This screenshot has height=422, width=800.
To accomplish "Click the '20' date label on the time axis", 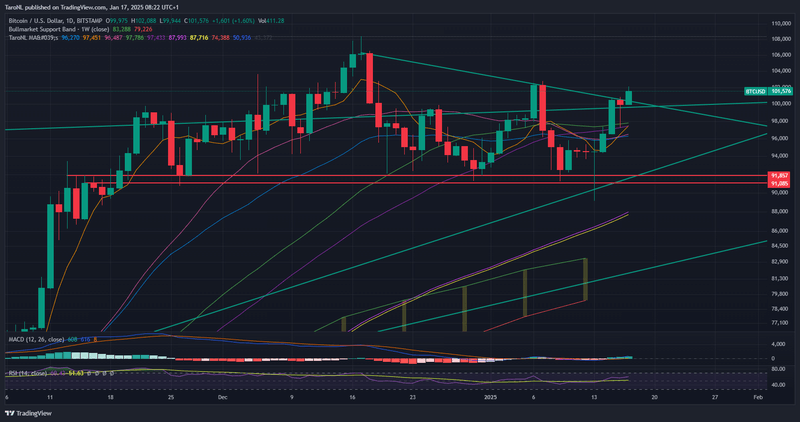I will pyautogui.click(x=654, y=397).
